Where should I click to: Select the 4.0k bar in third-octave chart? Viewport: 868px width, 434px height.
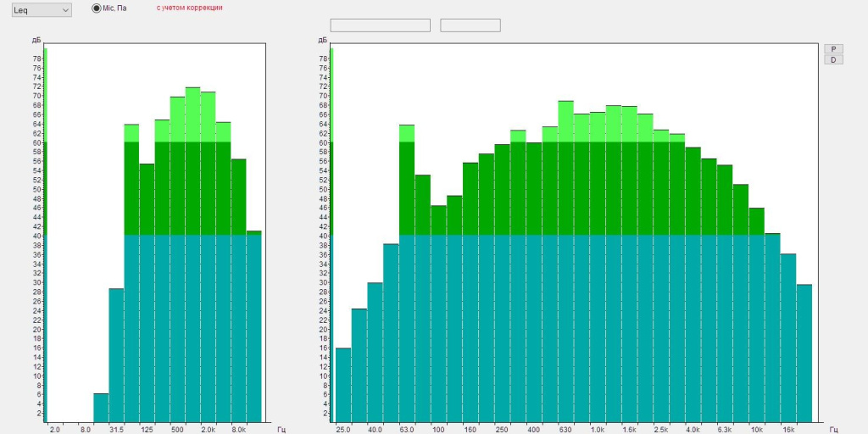pos(693,285)
